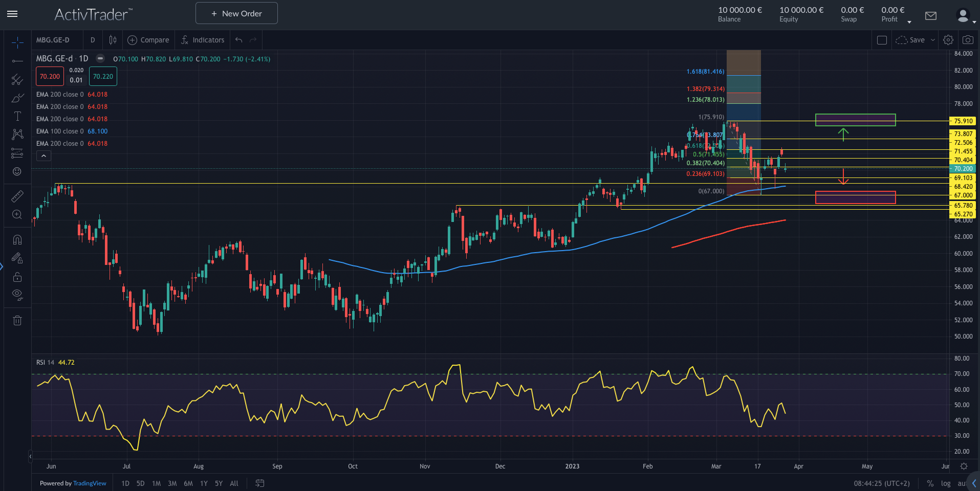This screenshot has width=980, height=491.
Task: Click the New Order button
Action: point(236,13)
